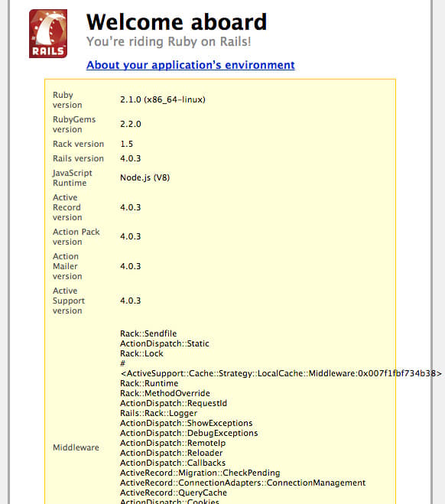Click the Active Support version label
This screenshot has width=445, height=504.
69,301
